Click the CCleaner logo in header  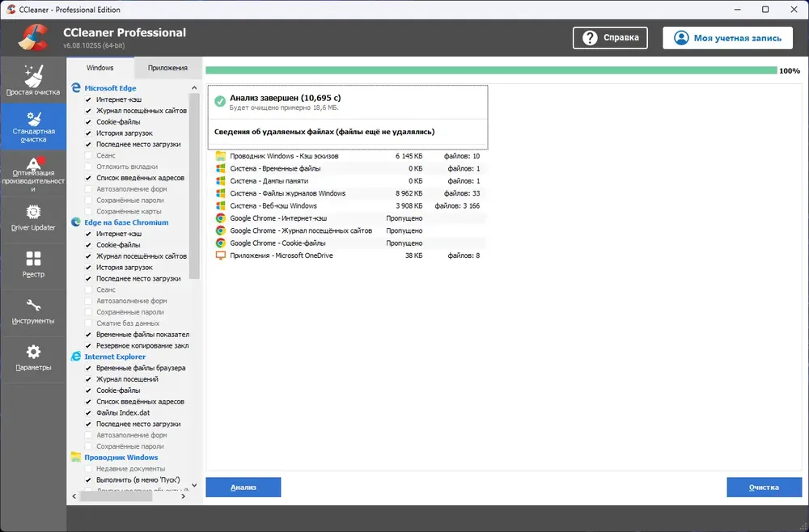click(33, 38)
